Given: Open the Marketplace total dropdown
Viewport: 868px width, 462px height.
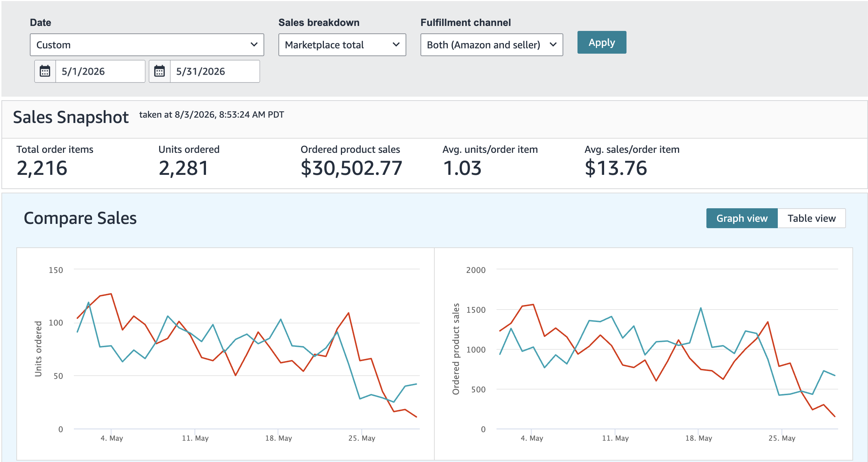Looking at the screenshot, I should coord(342,45).
